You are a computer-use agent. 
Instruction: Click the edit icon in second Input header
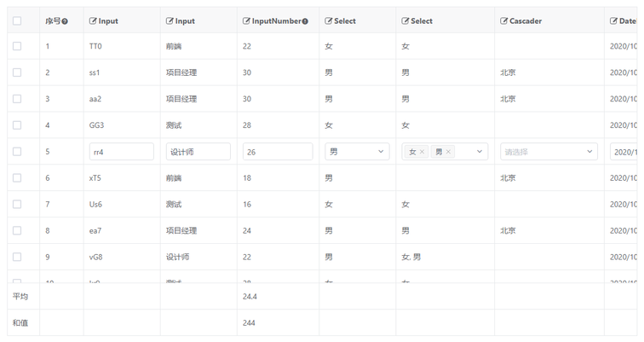click(170, 20)
